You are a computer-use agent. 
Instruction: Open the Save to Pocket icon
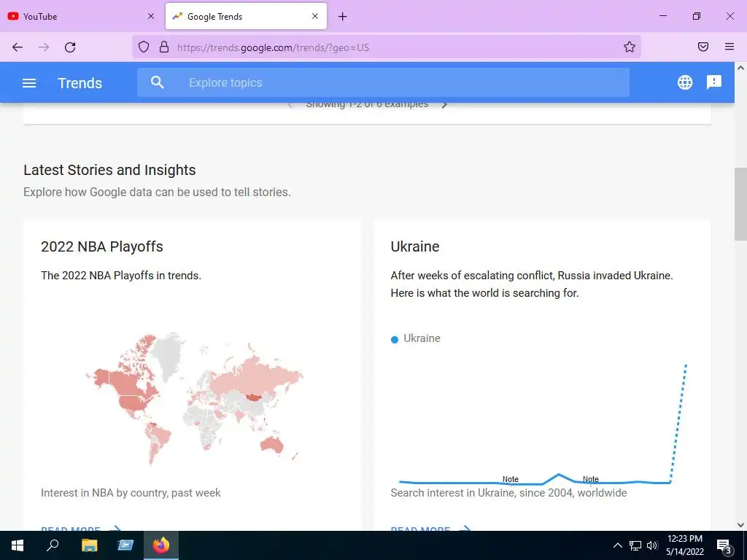[x=703, y=47]
